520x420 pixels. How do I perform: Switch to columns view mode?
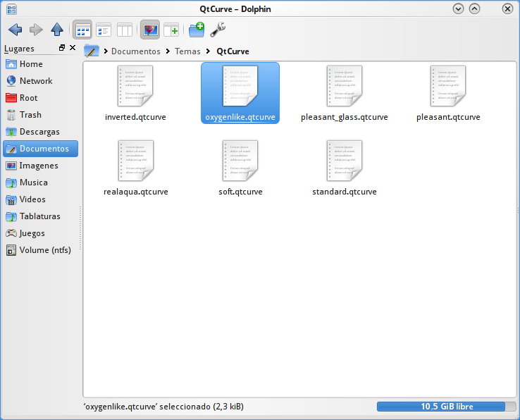[x=125, y=30]
